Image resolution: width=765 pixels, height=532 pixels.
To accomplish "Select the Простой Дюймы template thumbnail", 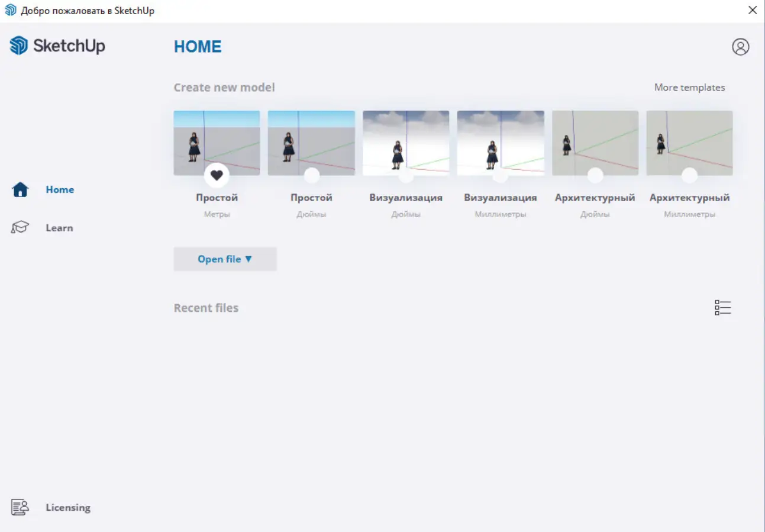I will coord(311,143).
